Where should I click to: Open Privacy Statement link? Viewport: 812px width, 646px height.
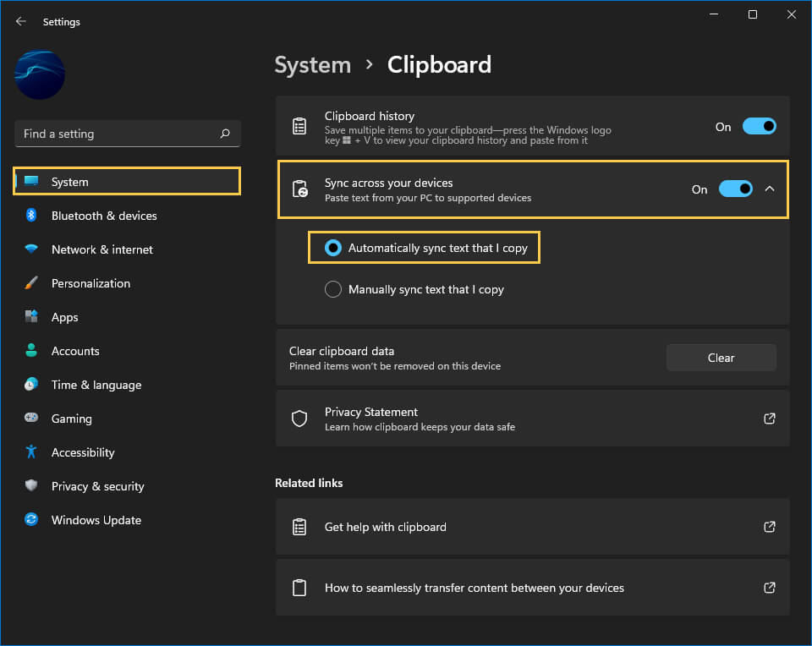click(532, 419)
